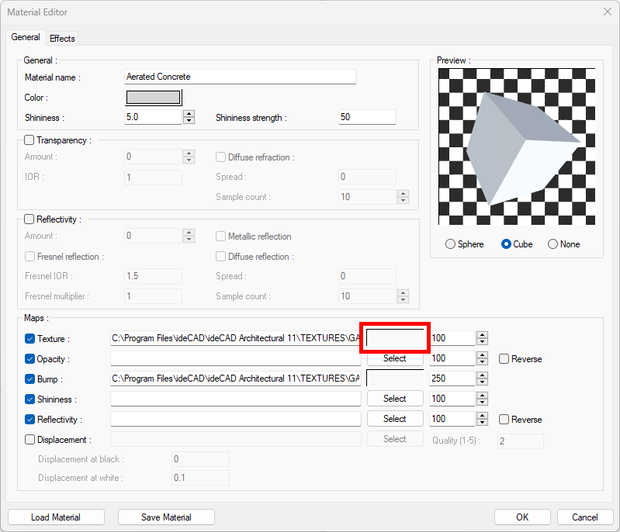
Task: Click the material Color swatch
Action: [153, 97]
